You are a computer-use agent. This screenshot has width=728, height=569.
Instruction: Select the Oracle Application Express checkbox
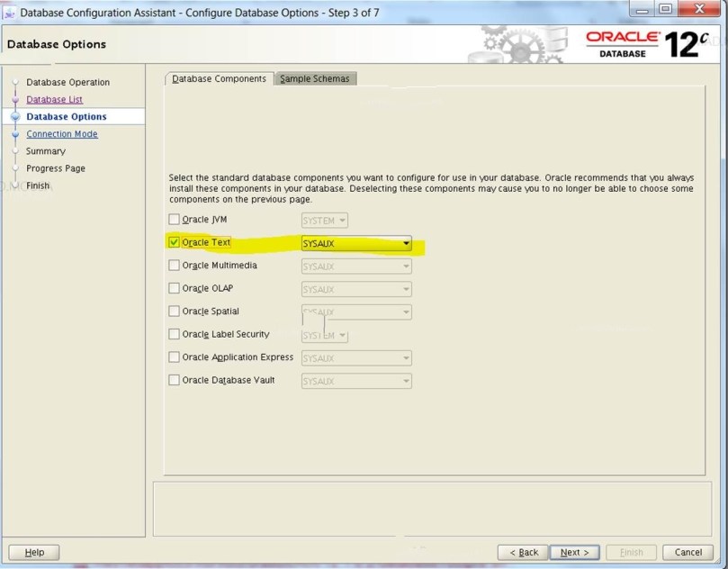(175, 357)
